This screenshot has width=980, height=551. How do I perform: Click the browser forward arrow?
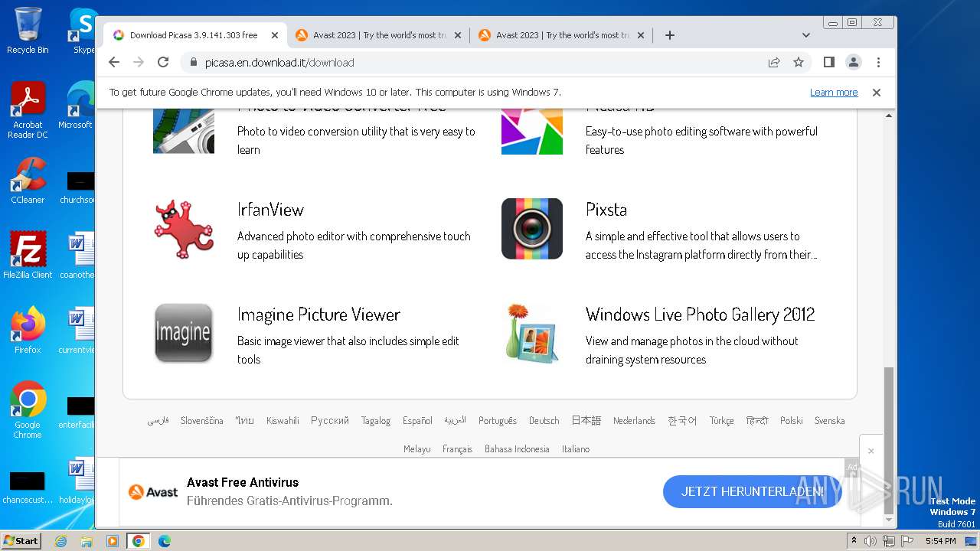click(139, 62)
